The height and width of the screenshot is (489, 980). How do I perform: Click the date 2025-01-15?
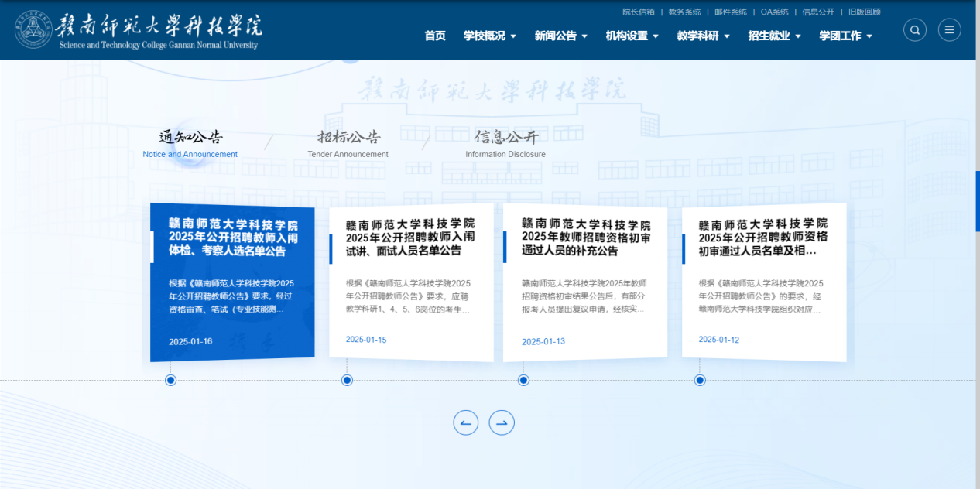click(x=366, y=339)
